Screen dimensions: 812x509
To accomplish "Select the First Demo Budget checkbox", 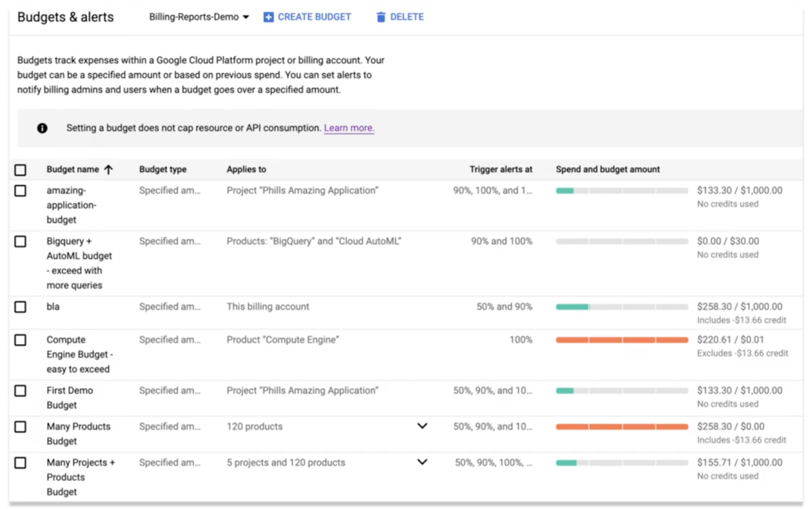I will pos(20,391).
